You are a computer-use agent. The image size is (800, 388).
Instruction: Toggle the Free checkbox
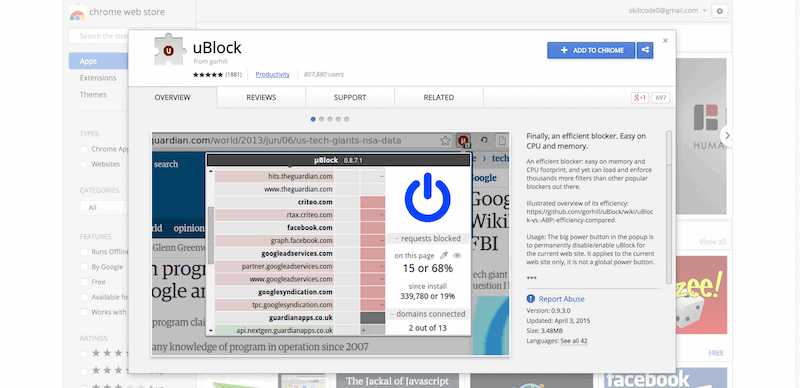click(x=84, y=282)
